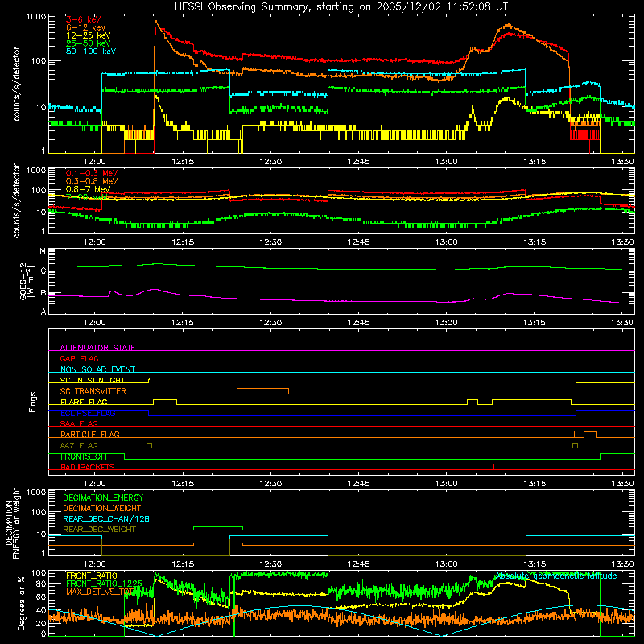
Task: Click the 'DECIMATION ENERGY or weight' axis label
Action: (x=12, y=522)
